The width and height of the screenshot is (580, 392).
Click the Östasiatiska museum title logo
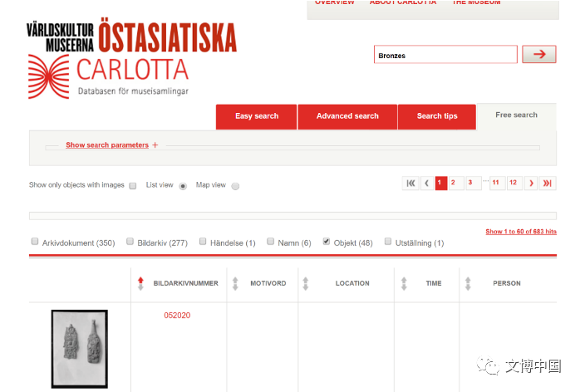click(x=168, y=37)
